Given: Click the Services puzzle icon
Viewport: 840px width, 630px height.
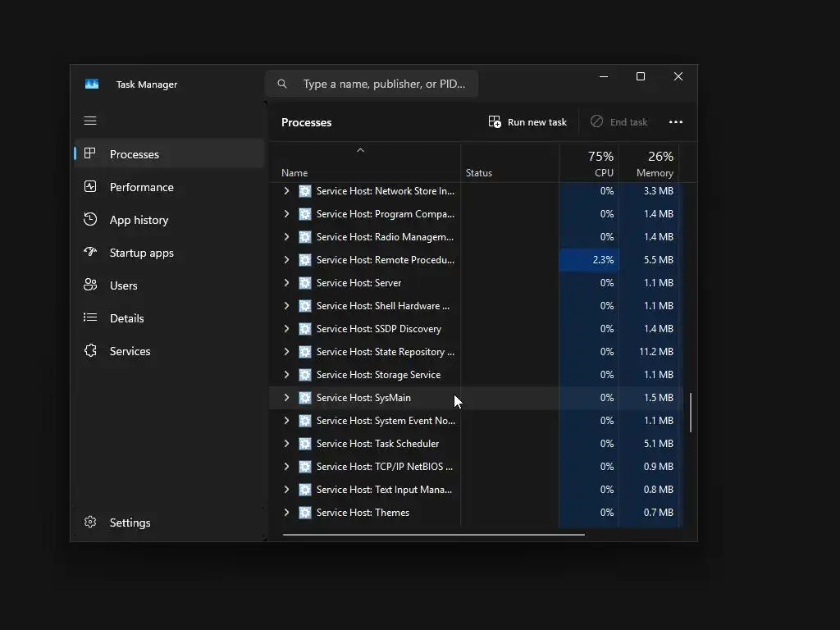Looking at the screenshot, I should (x=90, y=350).
